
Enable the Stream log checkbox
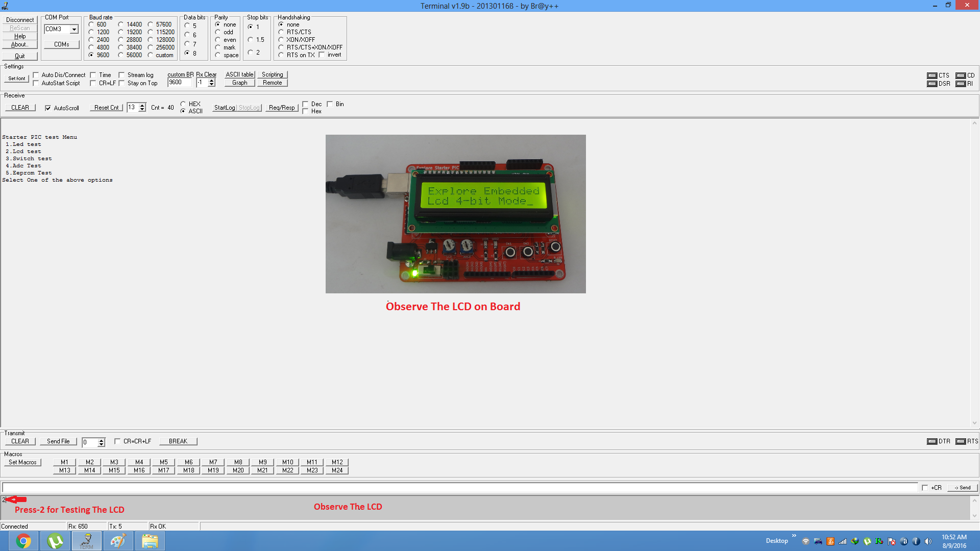click(122, 75)
